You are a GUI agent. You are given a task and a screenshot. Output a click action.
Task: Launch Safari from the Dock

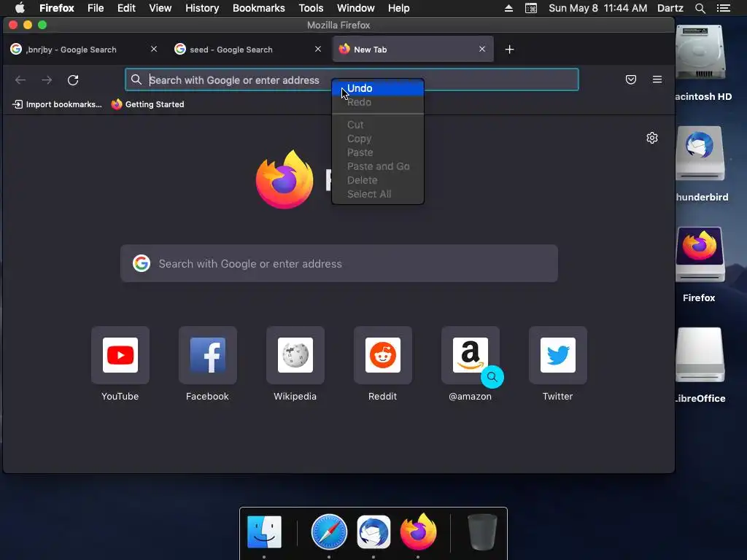click(x=329, y=532)
